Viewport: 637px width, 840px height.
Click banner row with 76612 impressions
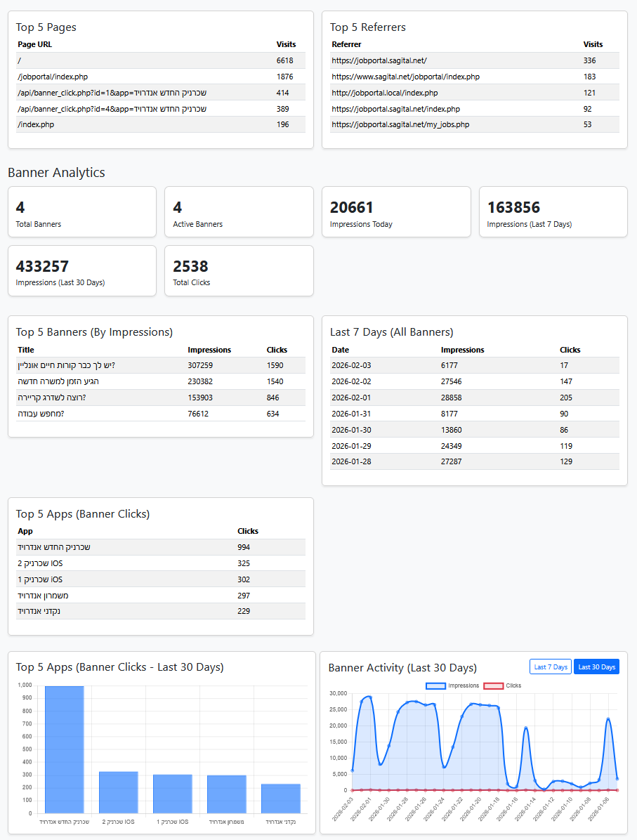pos(161,414)
